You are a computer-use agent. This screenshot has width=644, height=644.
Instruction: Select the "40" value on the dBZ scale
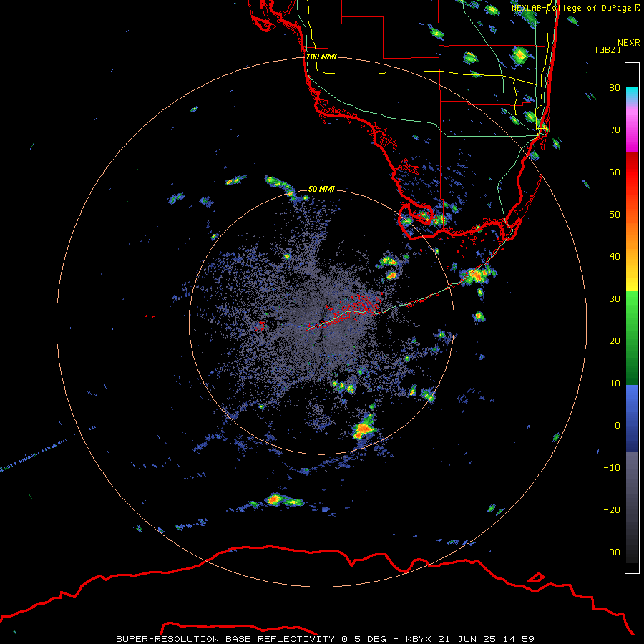[615, 257]
